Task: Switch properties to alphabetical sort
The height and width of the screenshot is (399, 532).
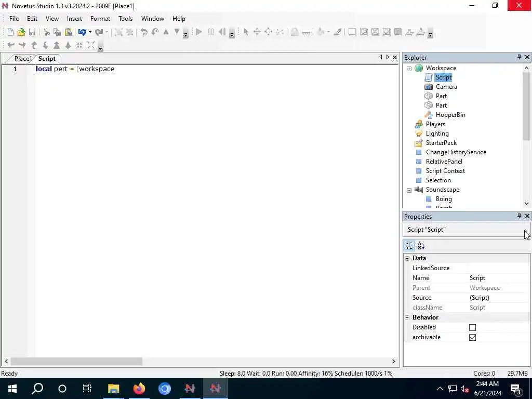Action: 421,246
